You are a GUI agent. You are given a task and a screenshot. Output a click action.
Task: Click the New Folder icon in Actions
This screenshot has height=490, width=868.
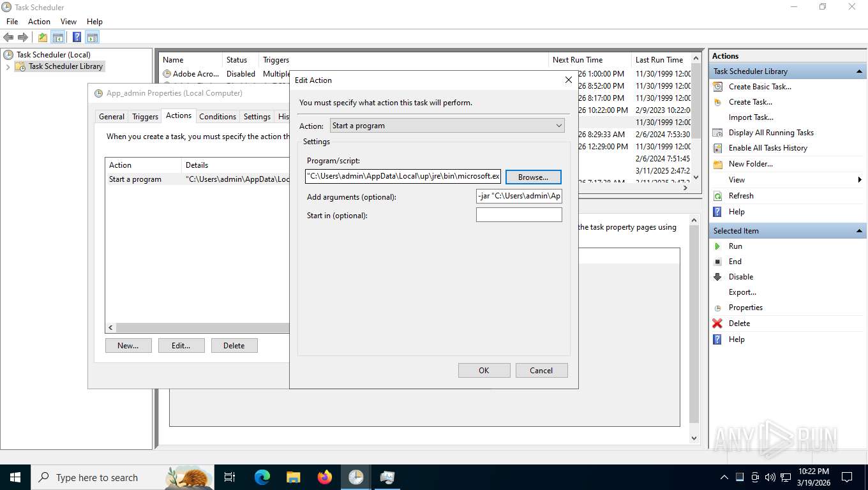[718, 164]
